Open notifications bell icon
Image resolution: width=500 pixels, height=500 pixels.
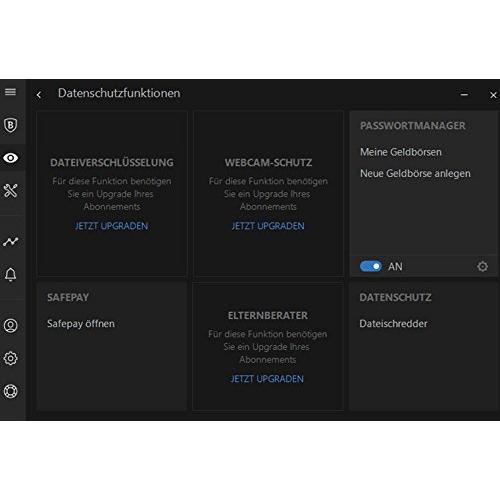(10, 274)
